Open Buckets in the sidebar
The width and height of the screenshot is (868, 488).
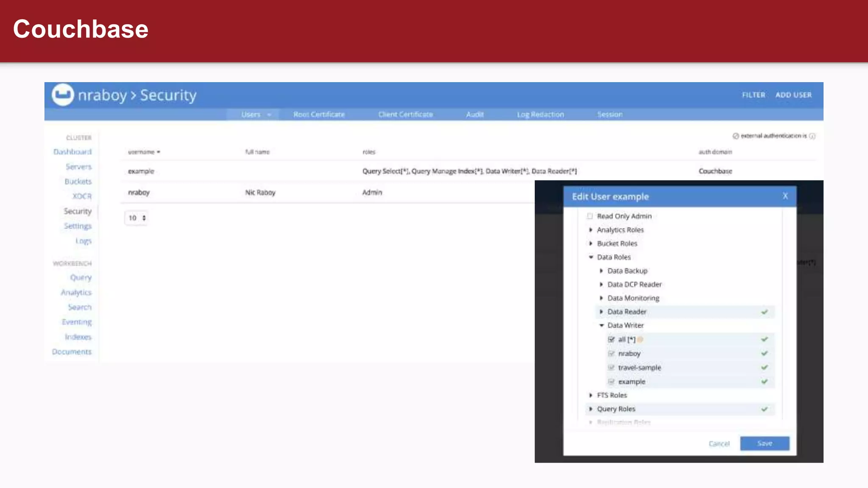[x=78, y=181]
